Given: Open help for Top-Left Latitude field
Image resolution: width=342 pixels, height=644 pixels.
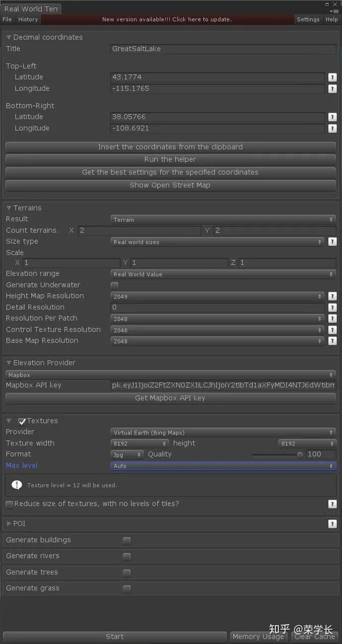Looking at the screenshot, I should [x=333, y=77].
